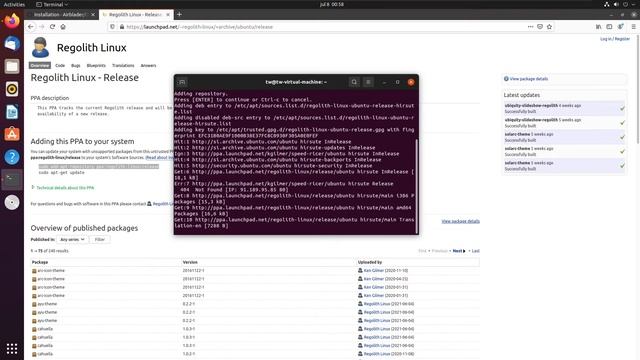Open the Answers tab in Launchpad
Screen dimensions: 640x360
[x=148, y=65]
